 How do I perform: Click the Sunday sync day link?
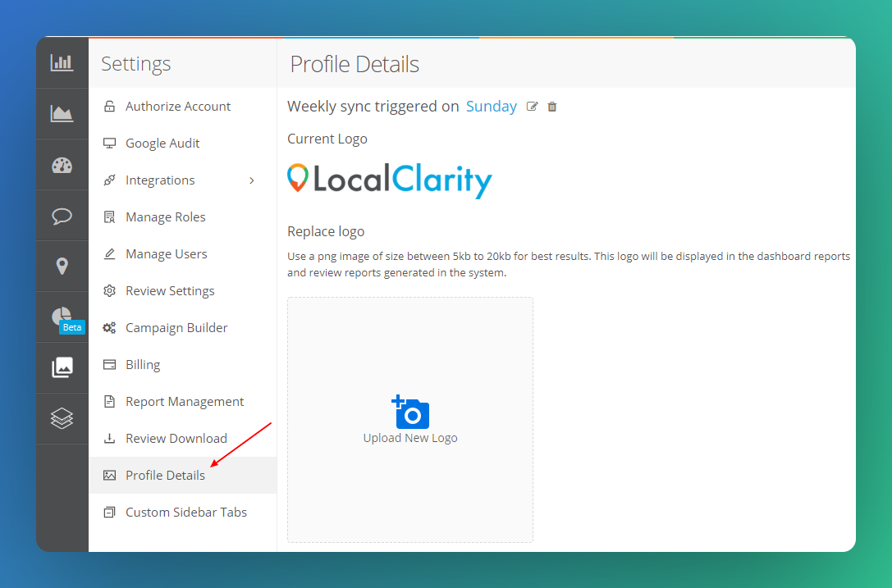pyautogui.click(x=491, y=107)
